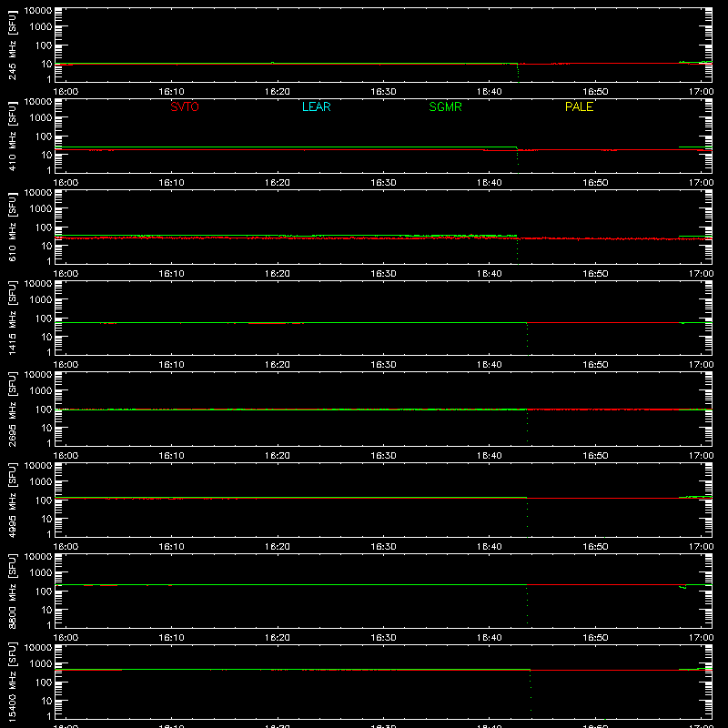Click the 10 y-tick in 1415 MHz panel

pos(46,337)
